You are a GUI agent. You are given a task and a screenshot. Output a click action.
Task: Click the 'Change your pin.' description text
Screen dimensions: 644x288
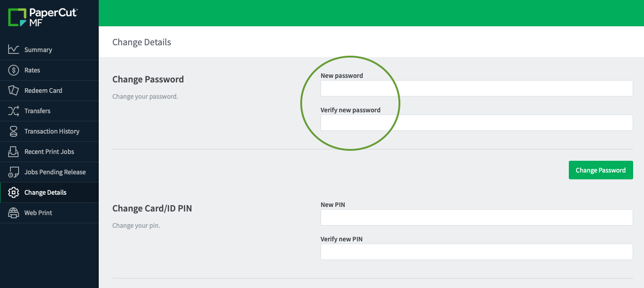tap(136, 226)
